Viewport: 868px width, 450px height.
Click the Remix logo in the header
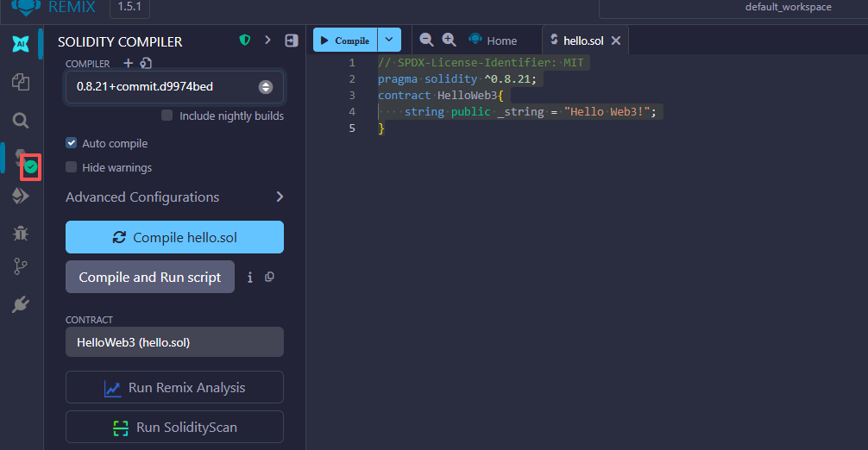pos(26,7)
